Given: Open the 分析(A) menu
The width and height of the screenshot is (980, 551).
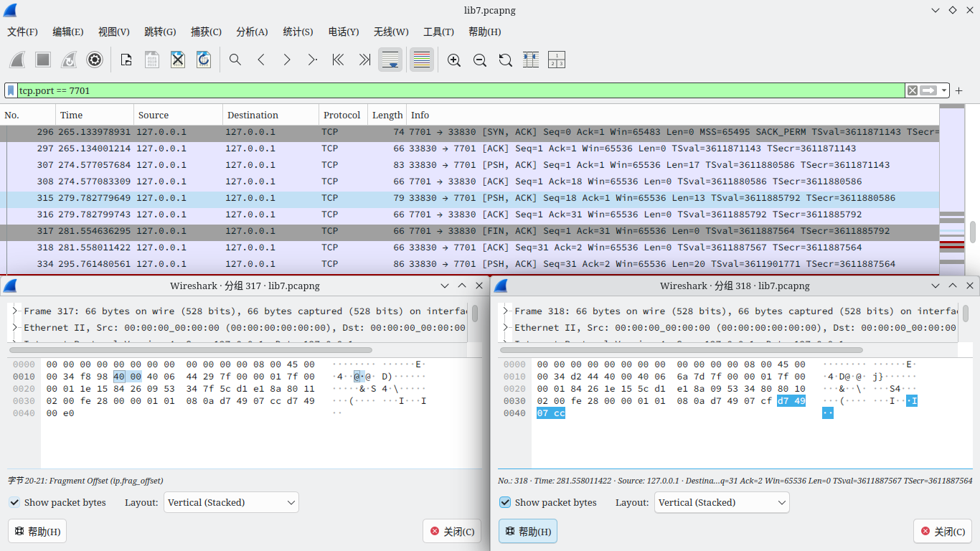Looking at the screenshot, I should pyautogui.click(x=251, y=32).
